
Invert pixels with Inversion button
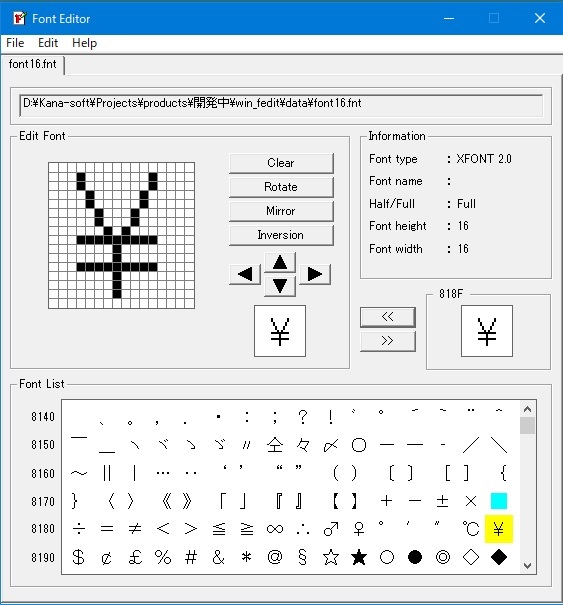point(281,235)
